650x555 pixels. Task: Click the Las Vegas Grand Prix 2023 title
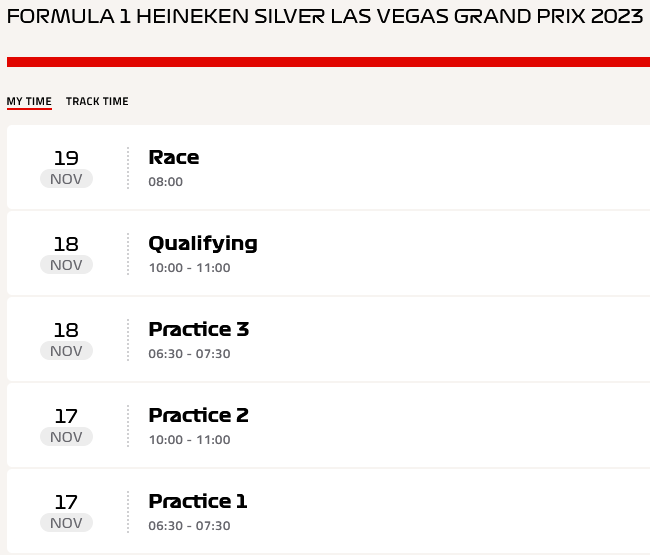click(325, 17)
